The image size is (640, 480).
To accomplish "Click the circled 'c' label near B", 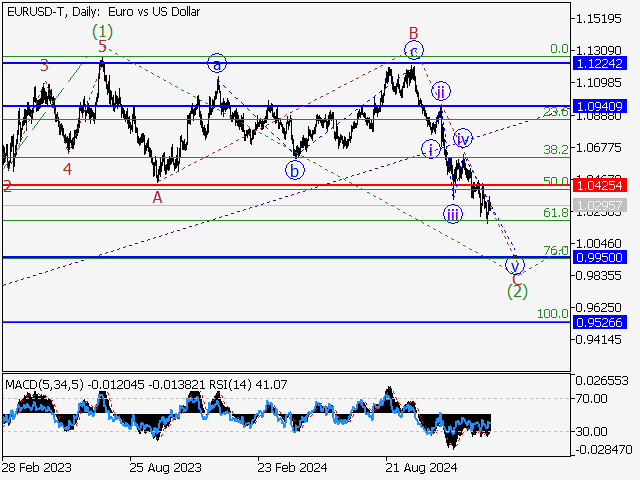I will tap(413, 50).
